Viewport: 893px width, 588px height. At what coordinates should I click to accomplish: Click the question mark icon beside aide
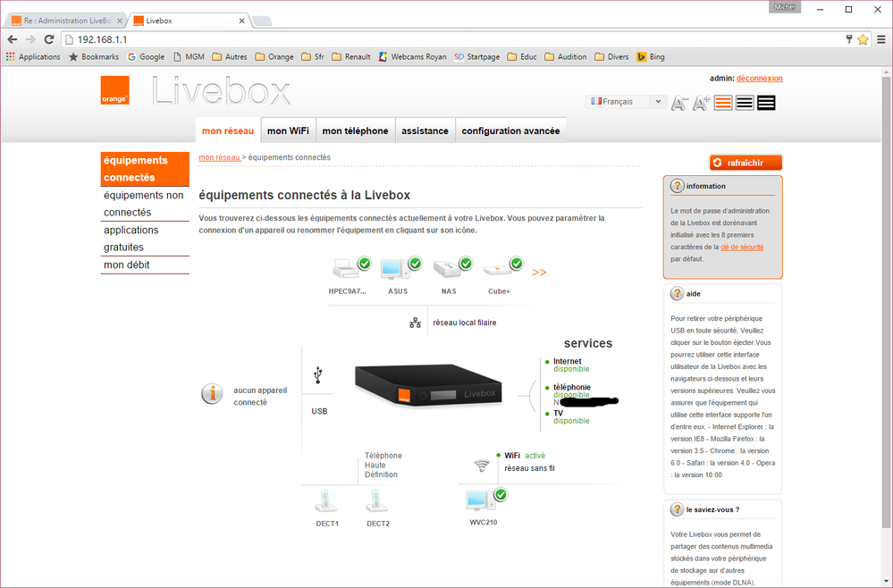point(678,294)
